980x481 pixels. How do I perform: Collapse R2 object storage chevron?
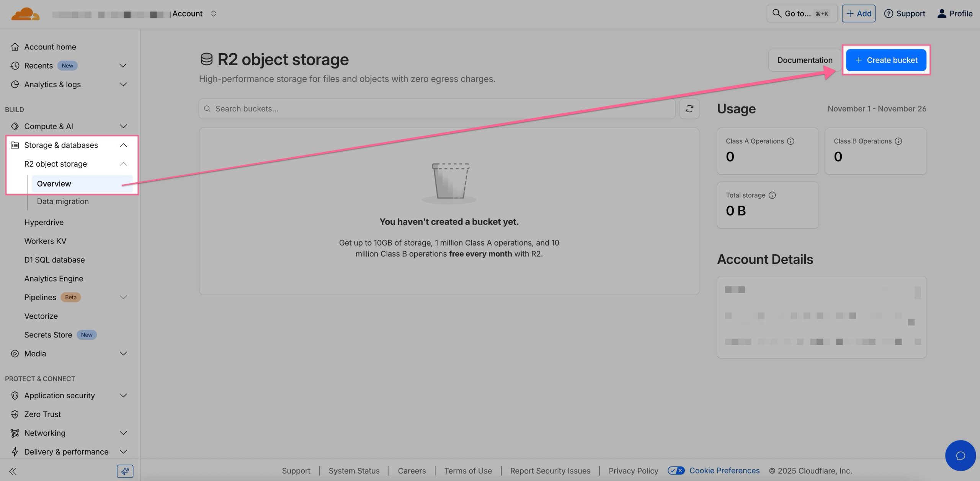coord(123,164)
